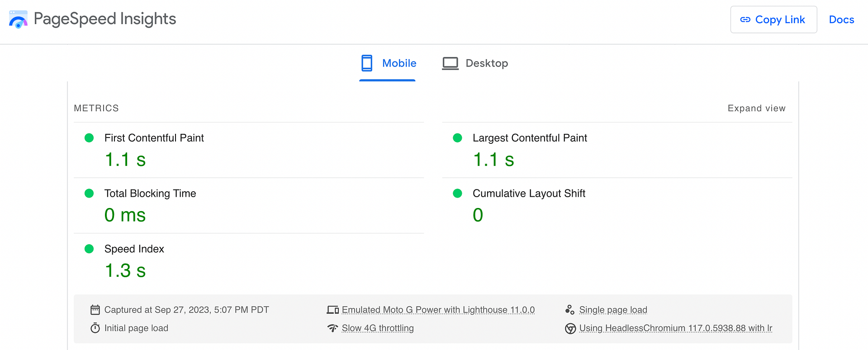Select the Cumulative Layout Shift label
The width and height of the screenshot is (868, 350).
(x=529, y=194)
